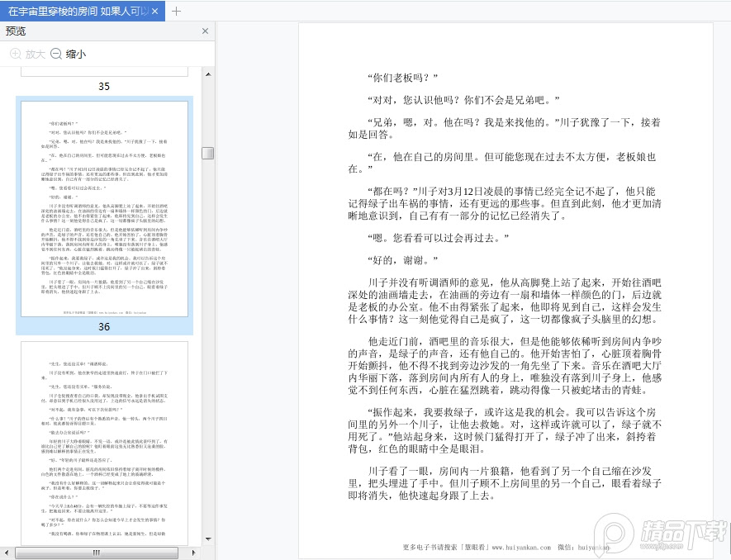Close the 预览 preview panel
This screenshot has height=560, width=731.
coord(205,31)
